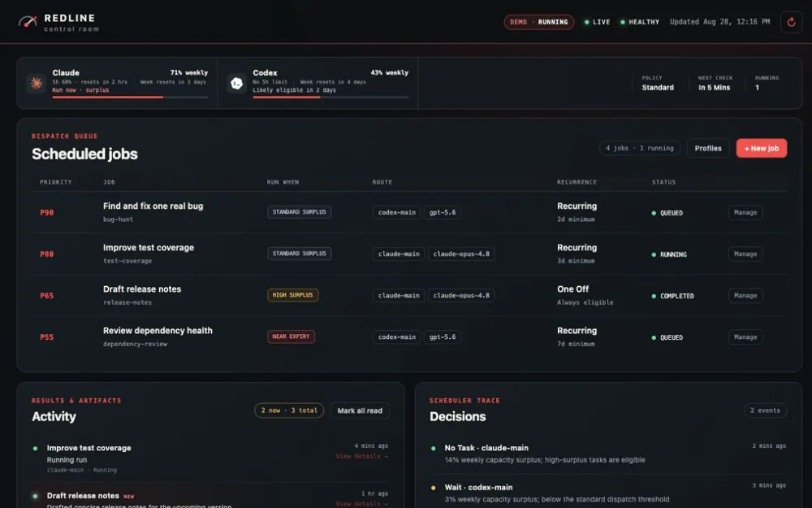Viewport: 812px width, 508px height.
Task: Click the COMPLETED status of Draft release notes
Action: (672, 296)
